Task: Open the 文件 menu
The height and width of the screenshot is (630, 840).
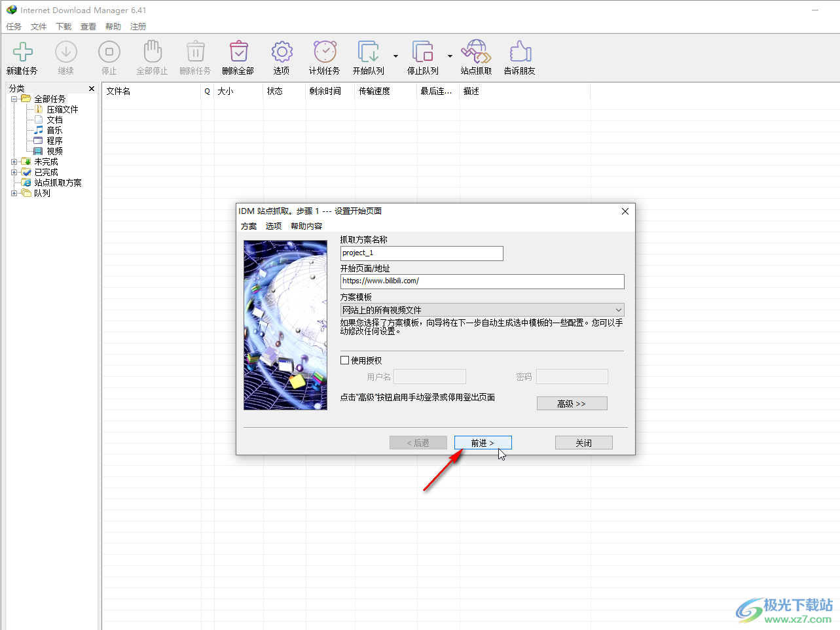Action: pyautogui.click(x=39, y=27)
